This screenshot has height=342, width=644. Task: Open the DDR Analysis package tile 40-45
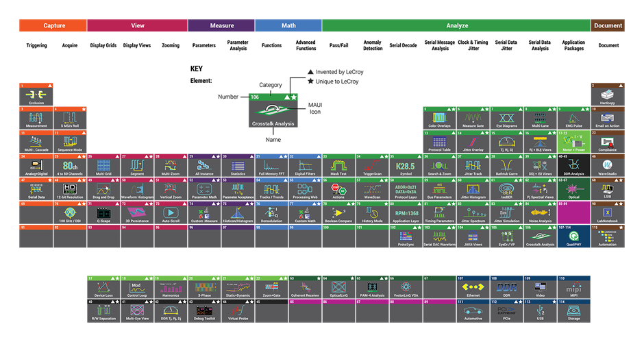coord(573,166)
